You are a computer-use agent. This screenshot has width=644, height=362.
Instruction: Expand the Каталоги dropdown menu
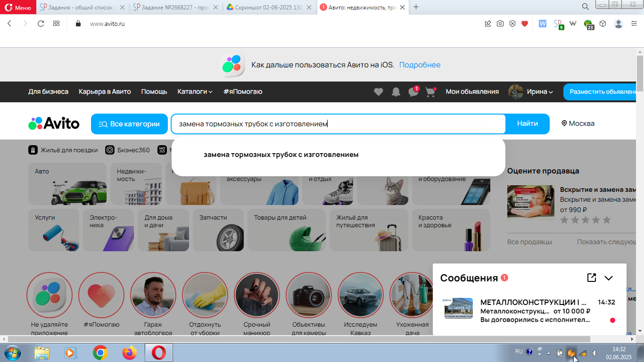[x=195, y=91]
